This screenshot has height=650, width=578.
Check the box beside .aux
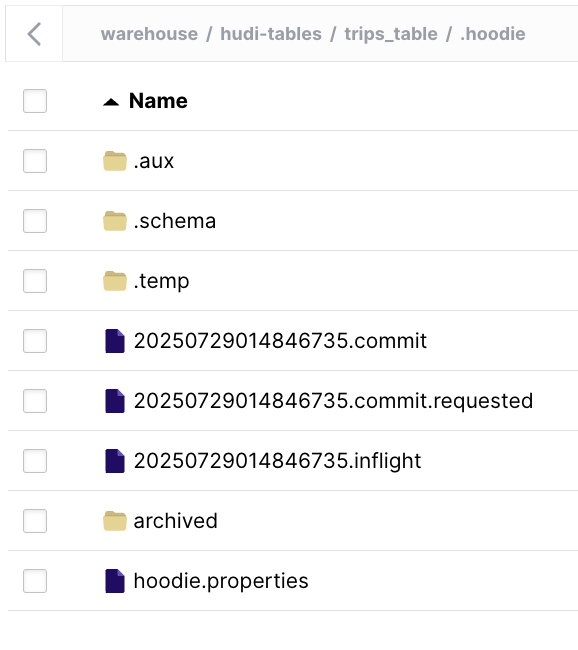point(35,161)
